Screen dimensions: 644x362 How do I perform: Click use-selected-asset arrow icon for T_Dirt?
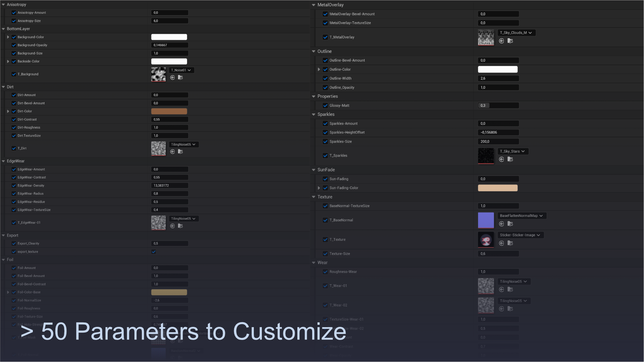click(172, 152)
